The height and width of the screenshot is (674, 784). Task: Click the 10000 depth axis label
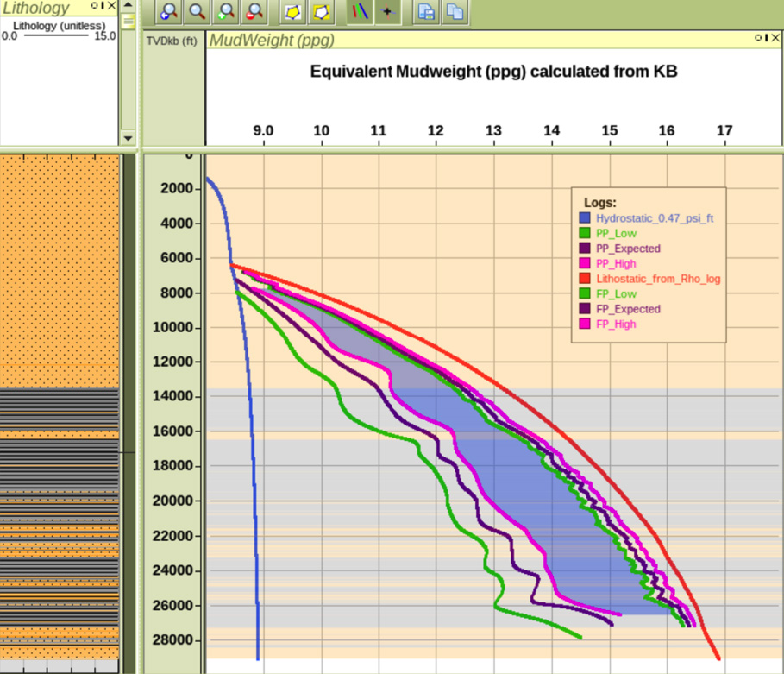point(172,327)
